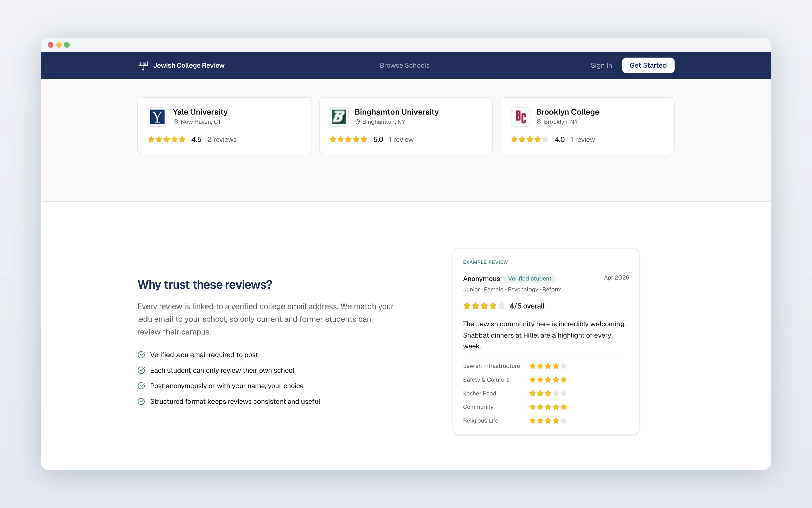The height and width of the screenshot is (508, 812).
Task: Click Religious Life star rating
Action: point(548,421)
